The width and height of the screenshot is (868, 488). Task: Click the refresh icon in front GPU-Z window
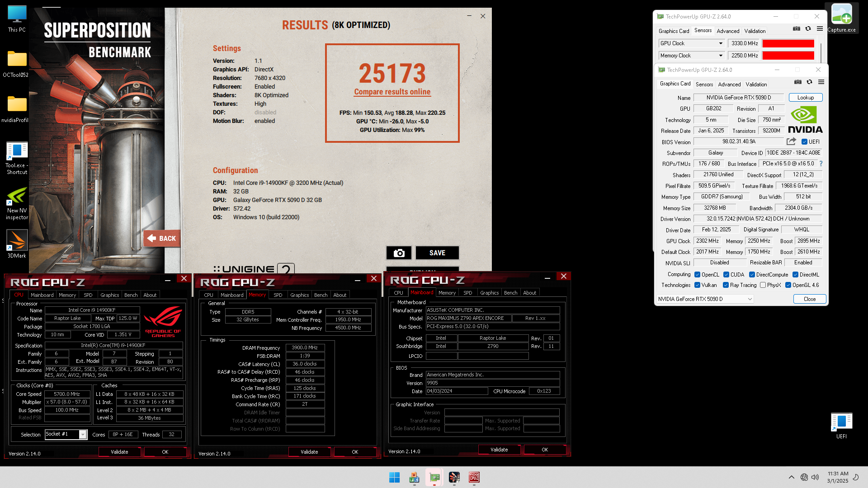click(x=810, y=82)
